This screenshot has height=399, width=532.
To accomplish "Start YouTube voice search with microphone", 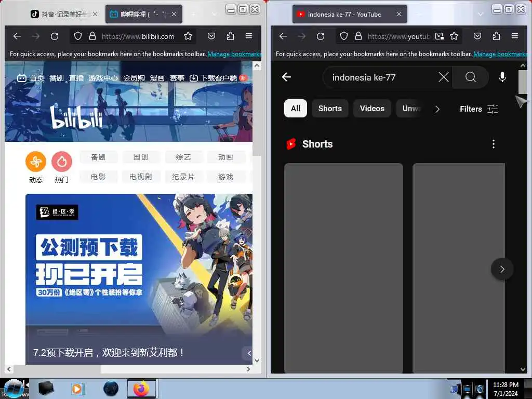I will tap(502, 77).
